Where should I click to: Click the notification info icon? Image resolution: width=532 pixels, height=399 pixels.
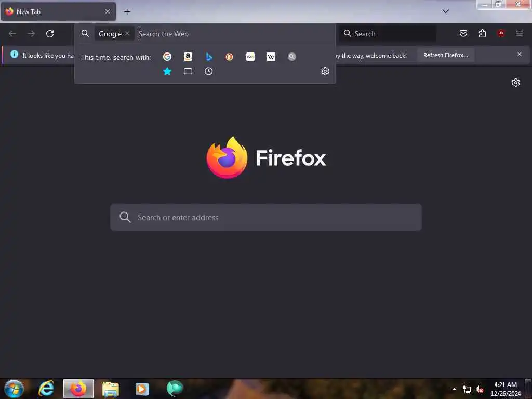14,54
